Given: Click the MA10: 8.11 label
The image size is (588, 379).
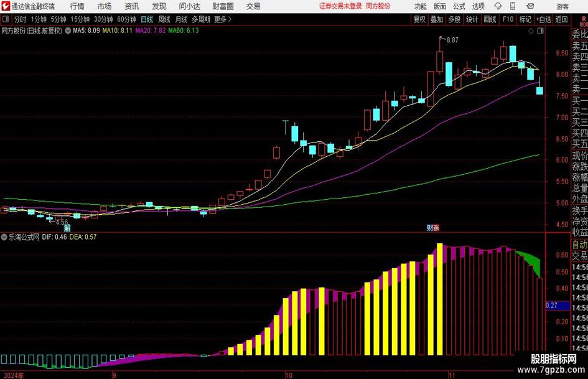Looking at the screenshot, I should (118, 30).
